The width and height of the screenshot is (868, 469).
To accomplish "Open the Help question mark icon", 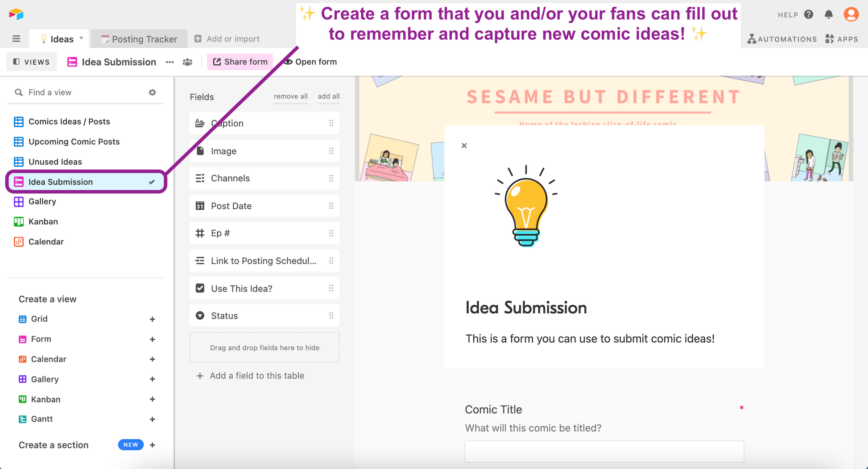I will (x=808, y=15).
